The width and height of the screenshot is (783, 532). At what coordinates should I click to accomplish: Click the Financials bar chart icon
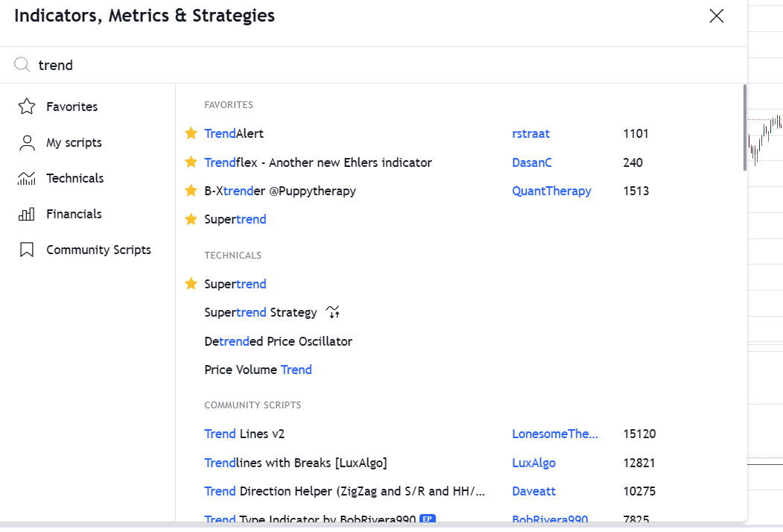(x=27, y=214)
